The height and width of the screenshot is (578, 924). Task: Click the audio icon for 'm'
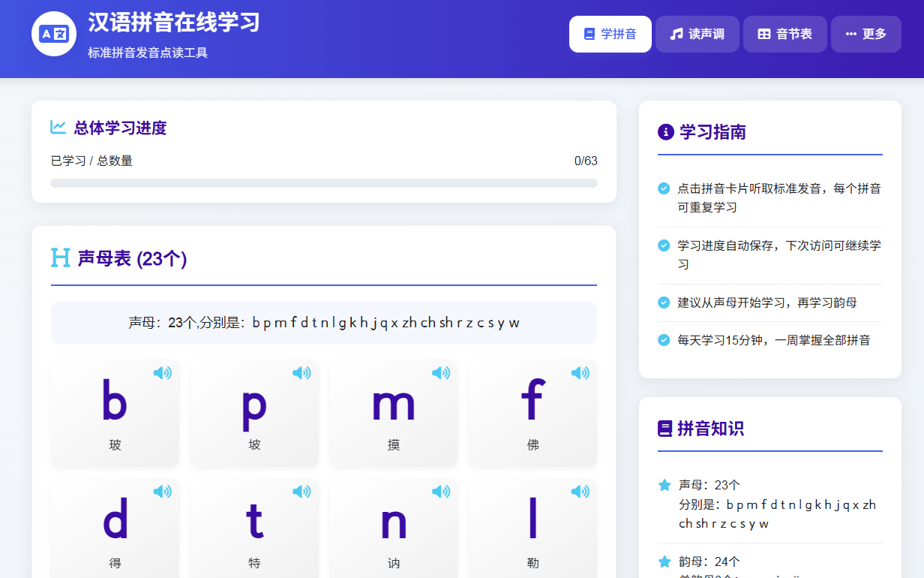coord(441,372)
